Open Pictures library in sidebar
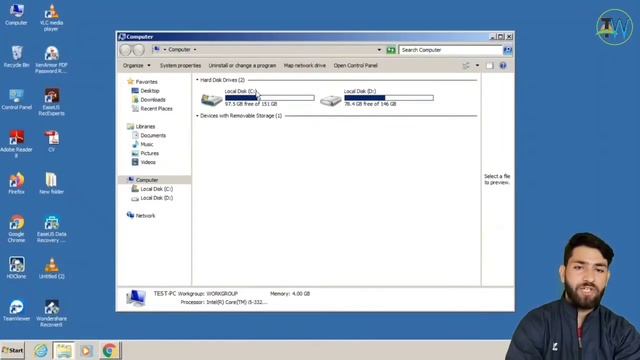Image resolution: width=640 pixels, height=360 pixels. tap(145, 153)
